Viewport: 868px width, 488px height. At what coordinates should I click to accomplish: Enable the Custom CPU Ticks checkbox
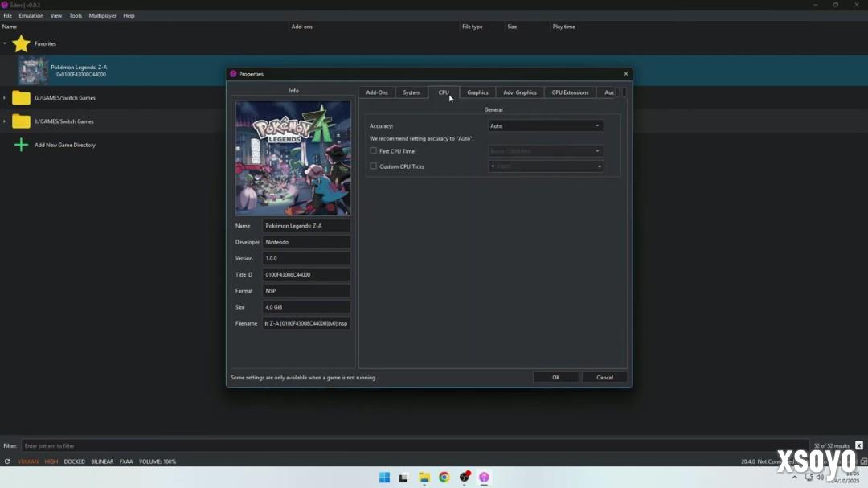(373, 166)
